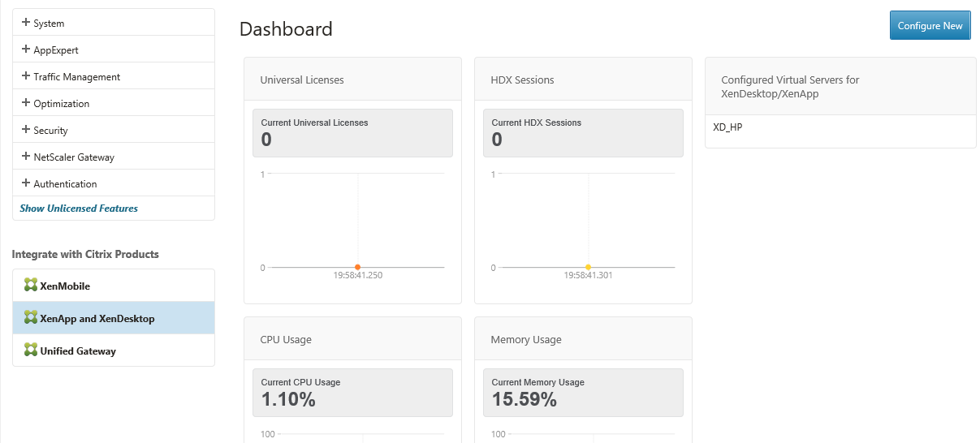Expand the Security plus icon
The height and width of the screenshot is (443, 980).
click(26, 130)
